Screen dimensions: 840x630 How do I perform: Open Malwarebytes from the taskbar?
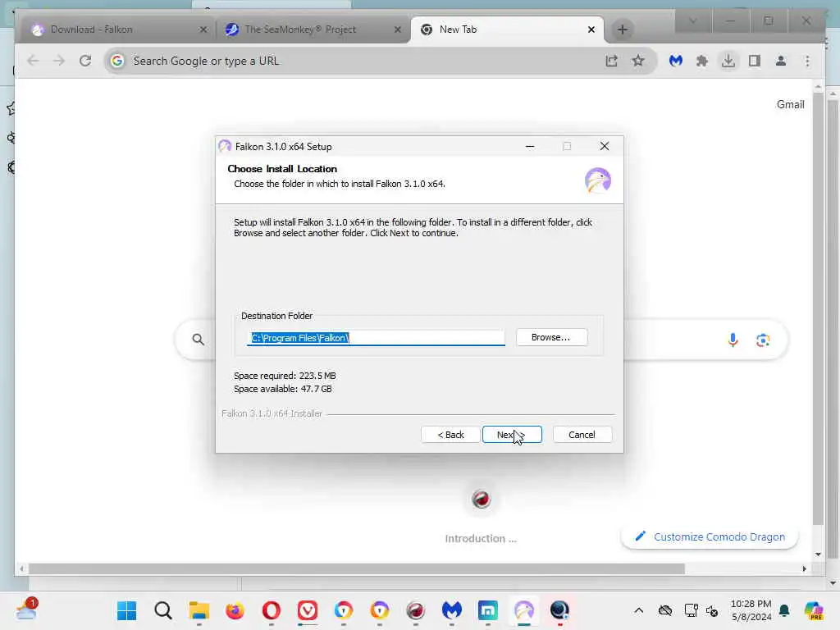click(x=452, y=610)
